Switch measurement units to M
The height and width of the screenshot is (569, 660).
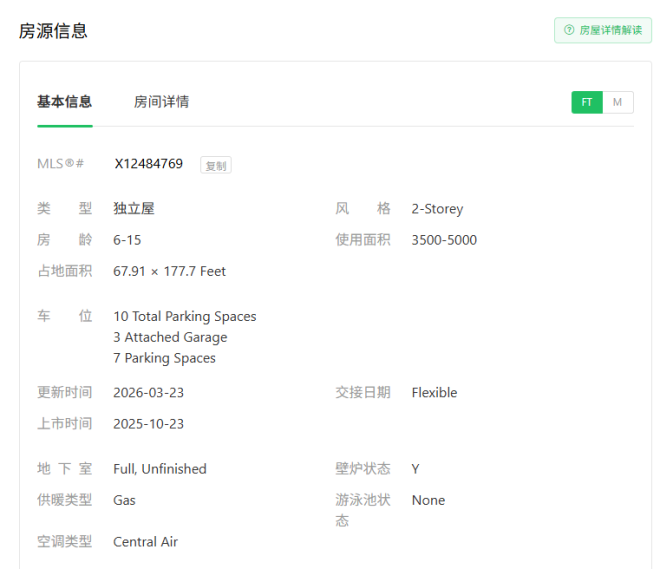617,102
